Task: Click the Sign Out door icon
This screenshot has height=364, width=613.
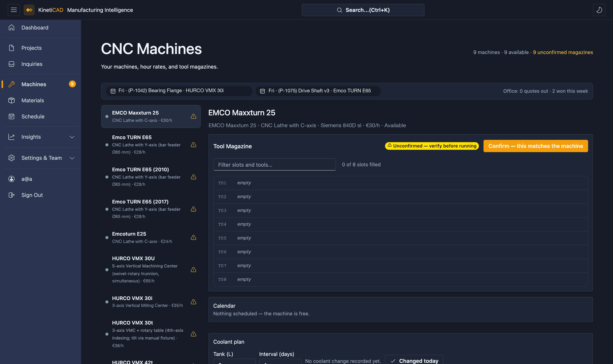Action: [11, 195]
